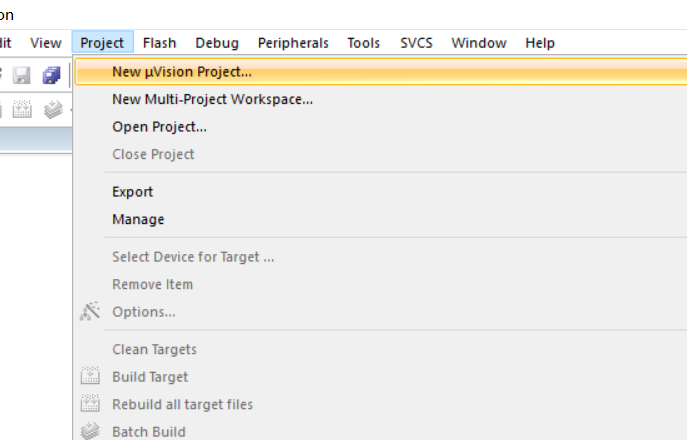The image size is (687, 440).
Task: Open the Flash menu
Action: tap(159, 43)
